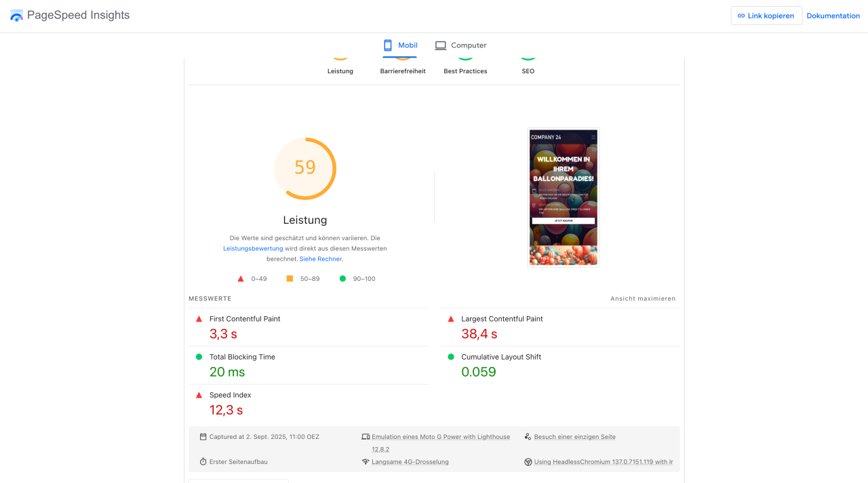The image size is (868, 483).
Task: Switch to the Computer tab
Action: coord(461,45)
